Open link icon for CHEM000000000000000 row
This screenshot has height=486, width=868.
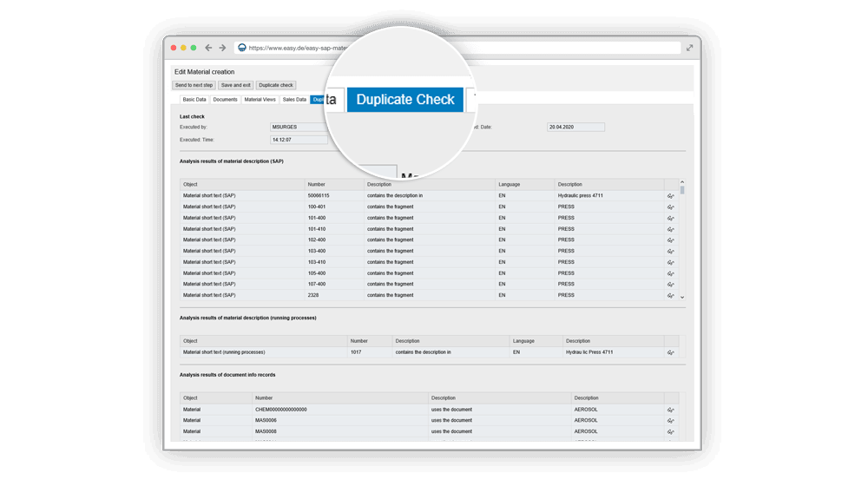point(670,410)
